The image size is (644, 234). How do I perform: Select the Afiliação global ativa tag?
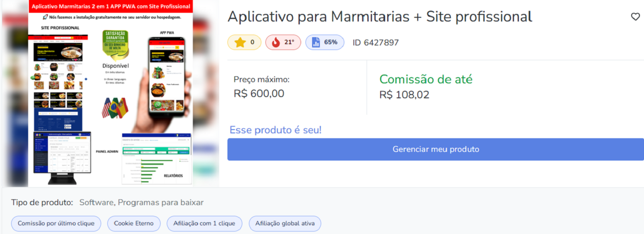click(x=285, y=223)
